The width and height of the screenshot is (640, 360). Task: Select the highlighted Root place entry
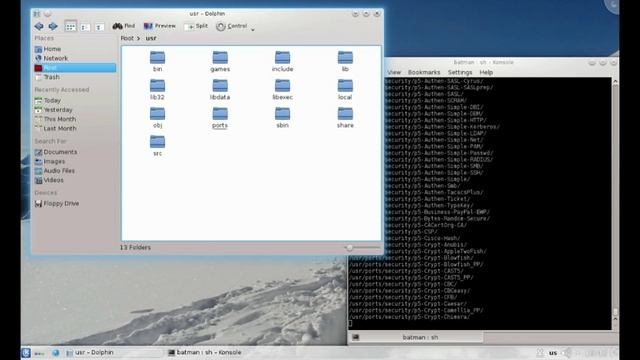point(75,68)
